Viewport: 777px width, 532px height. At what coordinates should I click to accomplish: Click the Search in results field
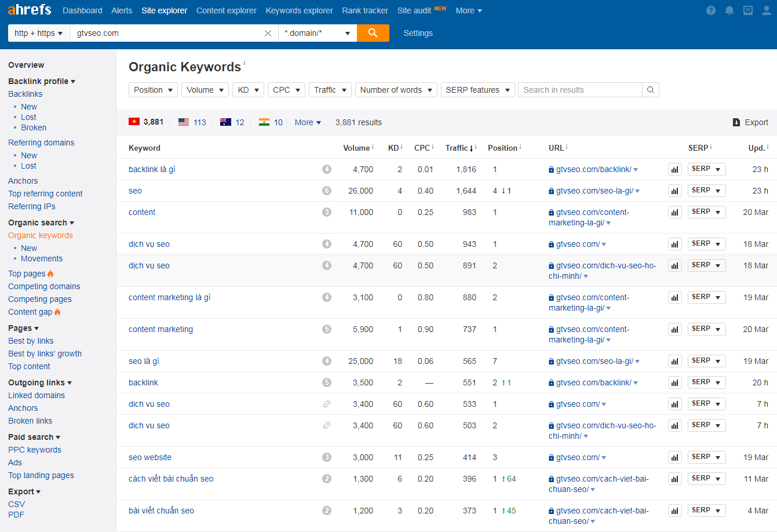(x=579, y=90)
